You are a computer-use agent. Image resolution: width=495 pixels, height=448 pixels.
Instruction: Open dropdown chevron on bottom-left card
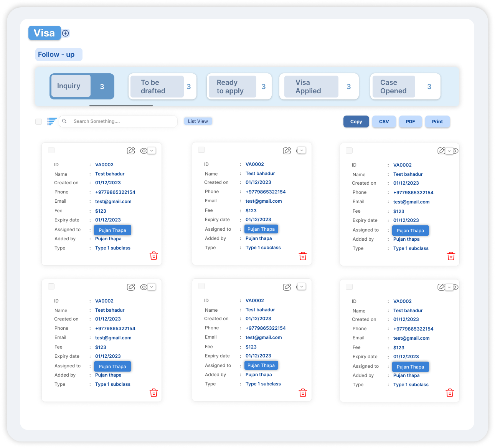click(x=152, y=287)
